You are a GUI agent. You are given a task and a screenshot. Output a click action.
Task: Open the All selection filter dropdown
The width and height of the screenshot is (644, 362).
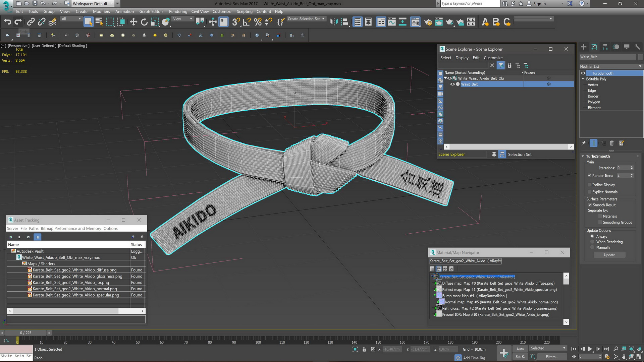tap(71, 19)
